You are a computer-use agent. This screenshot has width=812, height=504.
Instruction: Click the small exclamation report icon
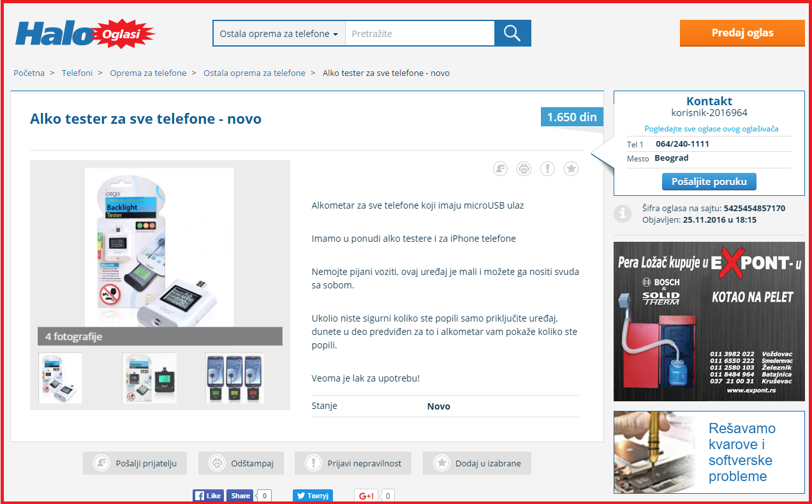[547, 168]
